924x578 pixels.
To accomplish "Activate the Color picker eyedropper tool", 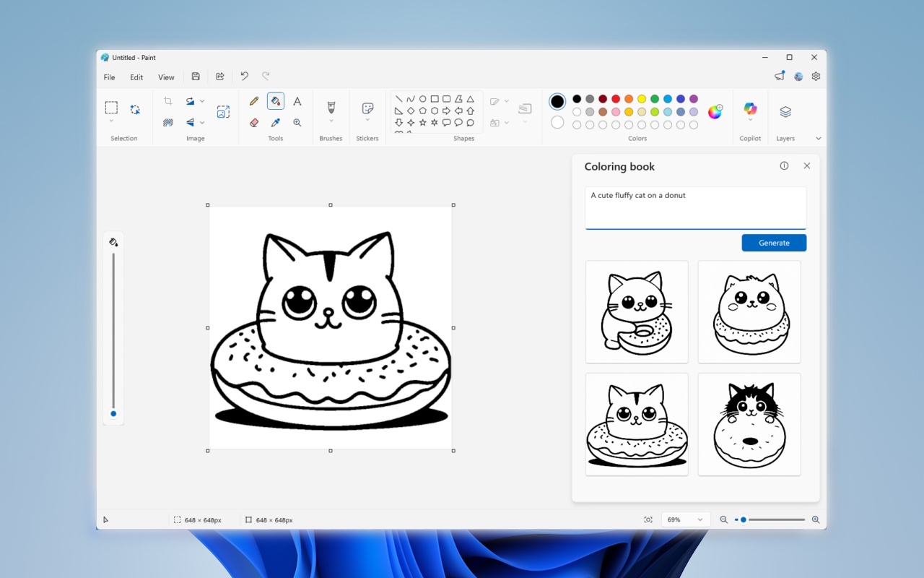I will tap(275, 123).
